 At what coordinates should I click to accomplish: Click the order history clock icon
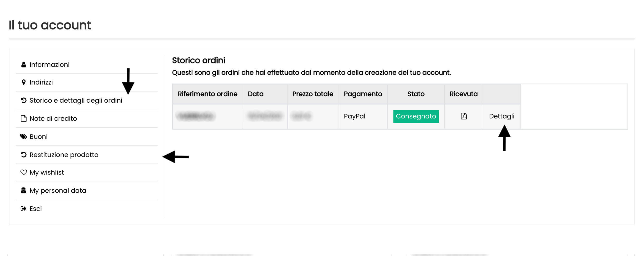pos(23,100)
